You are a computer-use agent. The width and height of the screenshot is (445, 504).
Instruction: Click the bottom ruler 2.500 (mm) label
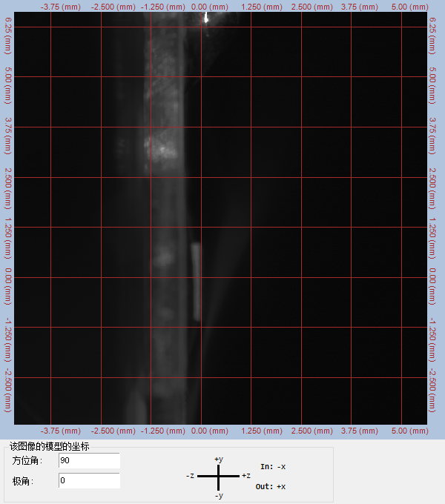(312, 430)
